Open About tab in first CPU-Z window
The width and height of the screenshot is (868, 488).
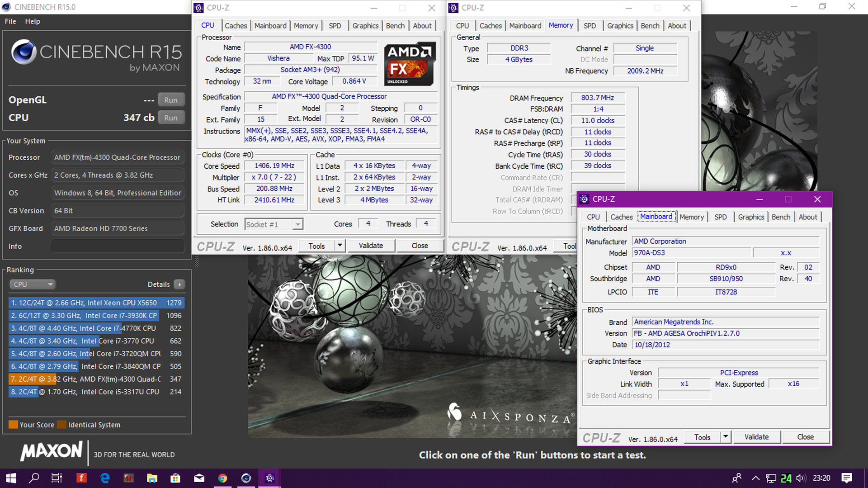tap(422, 26)
